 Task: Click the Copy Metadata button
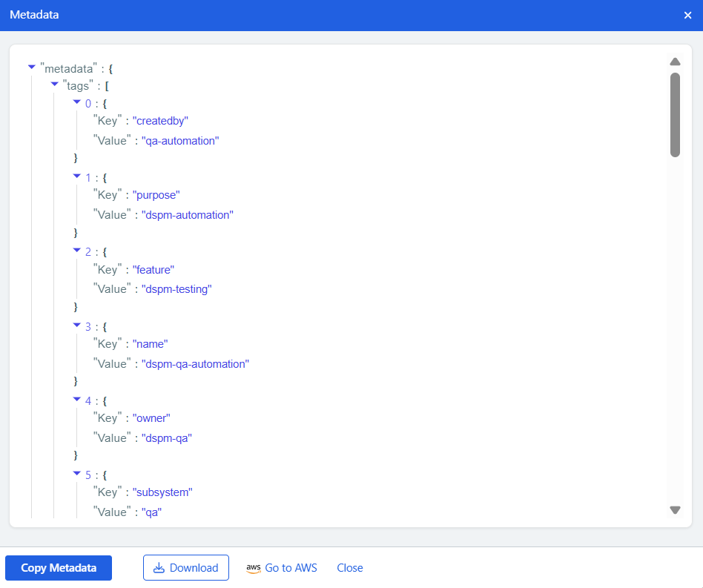(x=58, y=567)
